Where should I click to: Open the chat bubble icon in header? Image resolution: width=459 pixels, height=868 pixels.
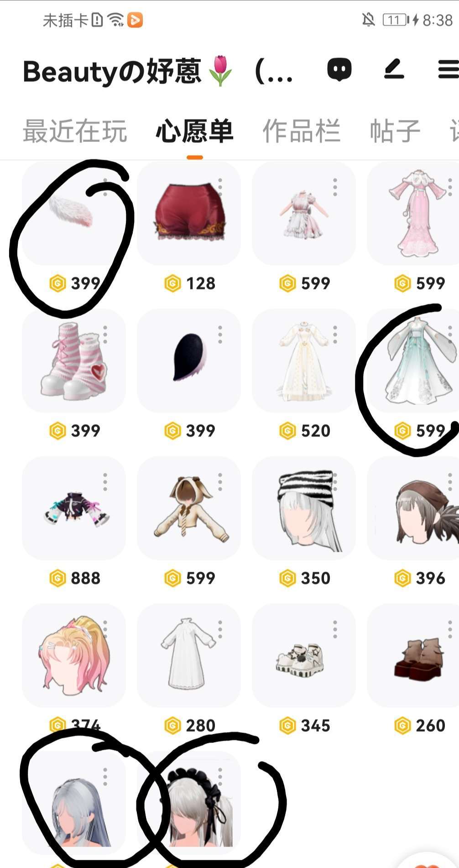[339, 69]
